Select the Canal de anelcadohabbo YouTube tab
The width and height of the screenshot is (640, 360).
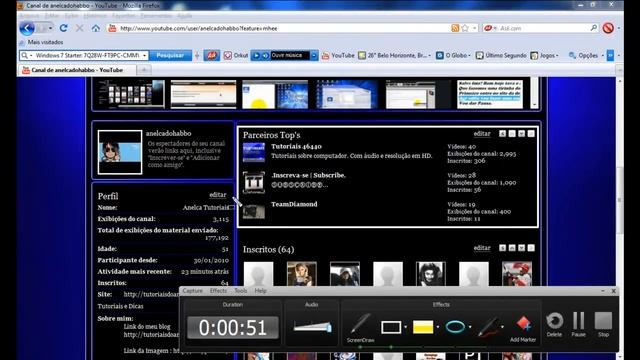(x=77, y=70)
